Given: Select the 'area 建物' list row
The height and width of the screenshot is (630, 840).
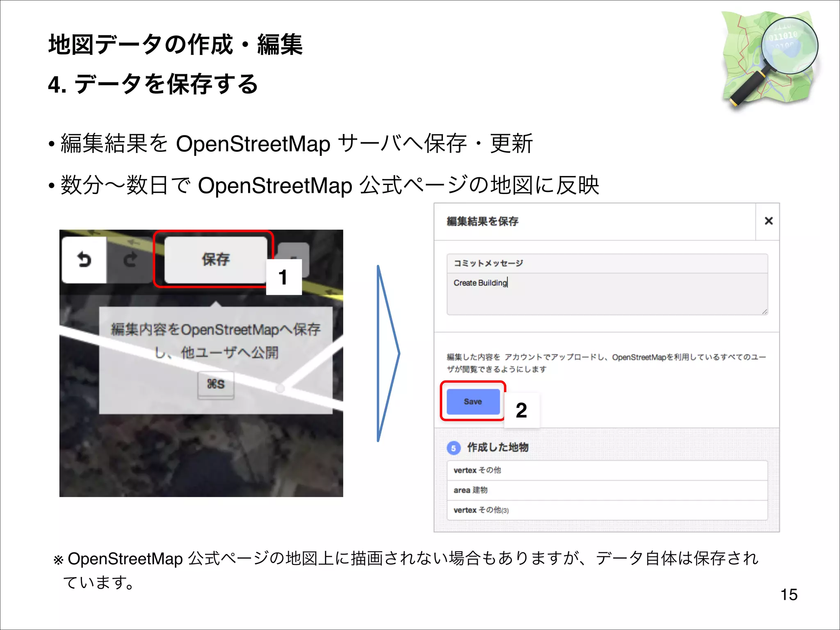Looking at the screenshot, I should 607,490.
